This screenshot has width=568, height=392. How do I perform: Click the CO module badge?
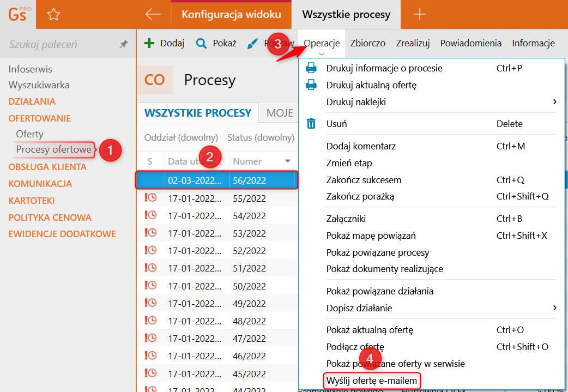click(x=155, y=80)
